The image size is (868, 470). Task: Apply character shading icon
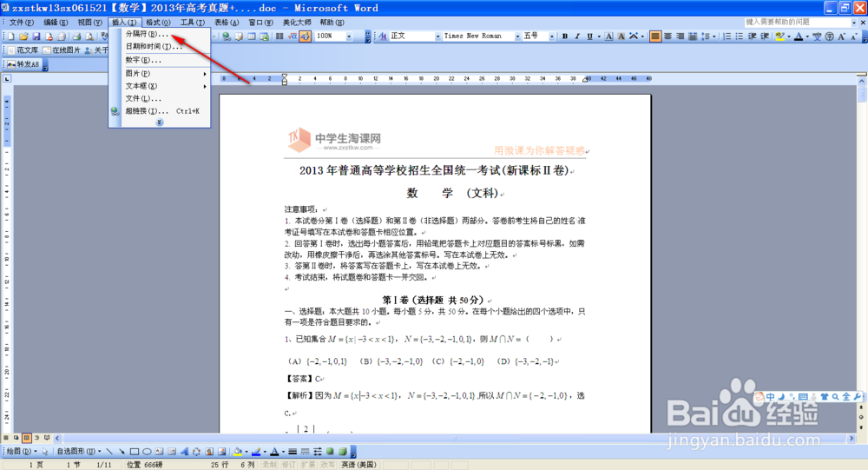[621, 36]
